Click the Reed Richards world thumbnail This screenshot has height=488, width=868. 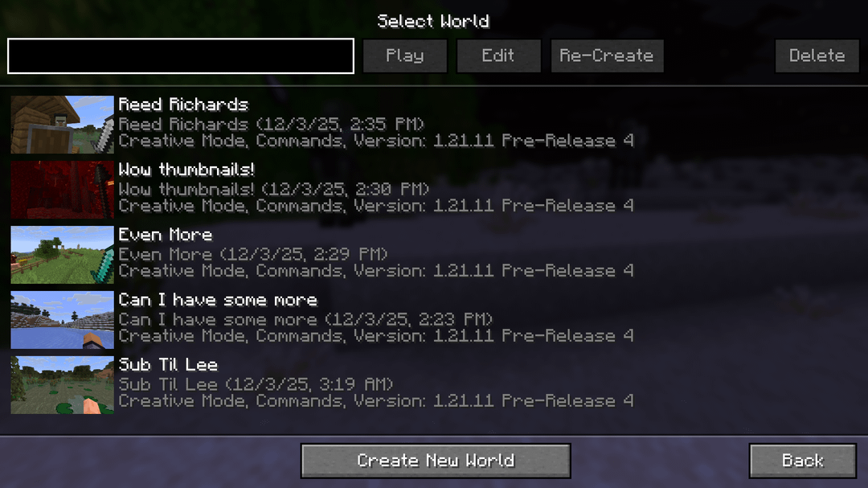point(62,124)
